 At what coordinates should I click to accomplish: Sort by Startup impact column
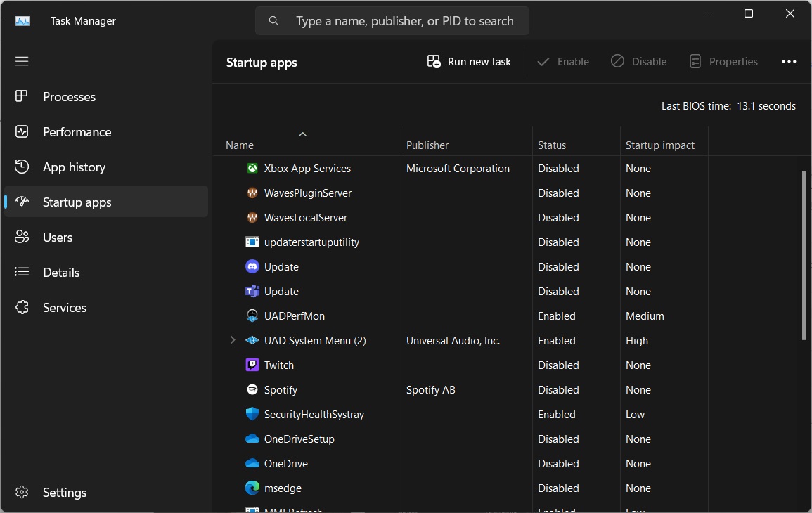659,145
